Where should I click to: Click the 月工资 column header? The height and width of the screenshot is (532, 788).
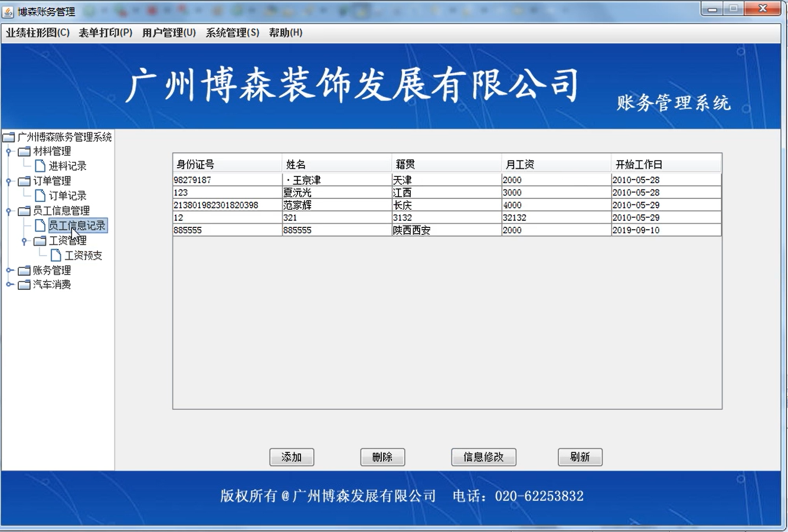[556, 164]
